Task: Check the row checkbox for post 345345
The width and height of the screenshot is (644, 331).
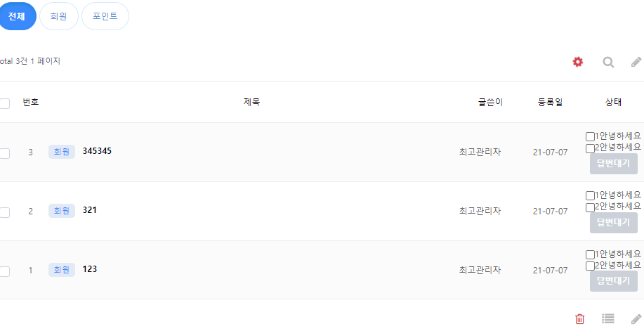Action: (4, 152)
